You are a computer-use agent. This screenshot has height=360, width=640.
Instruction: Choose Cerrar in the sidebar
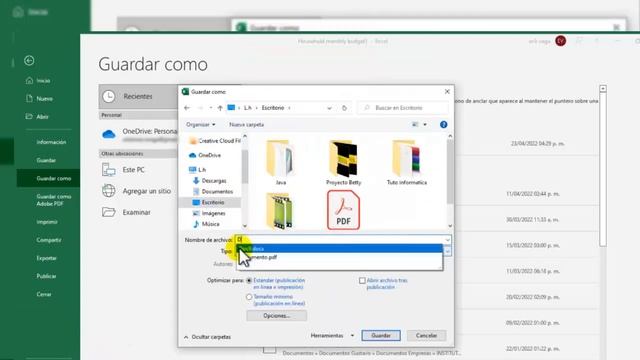(x=44, y=294)
